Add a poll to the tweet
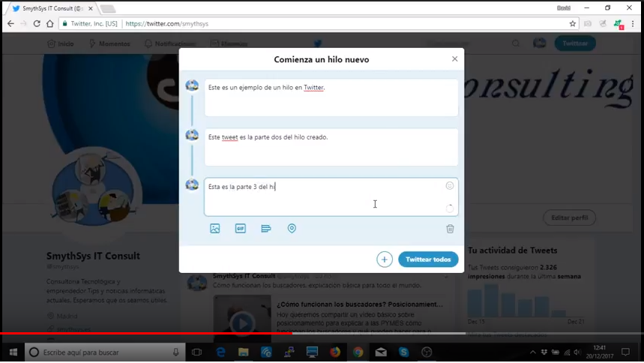Screen dimensions: 644x363 [265, 229]
